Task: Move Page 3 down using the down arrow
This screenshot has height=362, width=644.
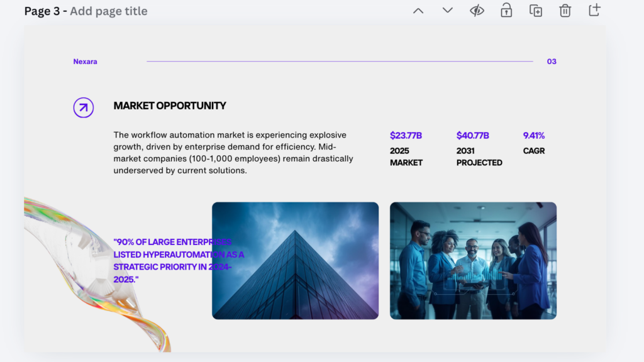Action: [447, 10]
